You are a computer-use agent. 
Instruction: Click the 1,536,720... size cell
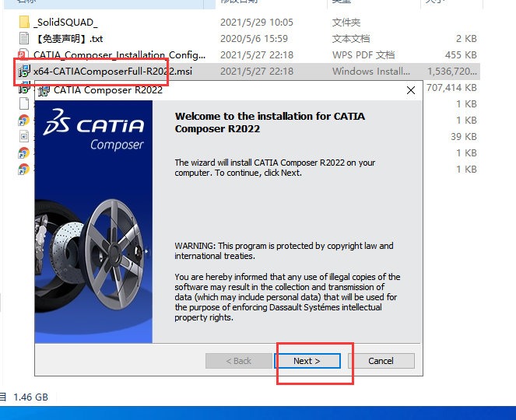click(x=452, y=72)
